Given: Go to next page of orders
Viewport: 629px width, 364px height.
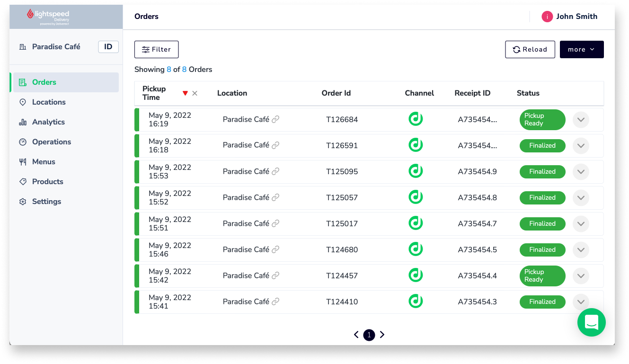Looking at the screenshot, I should point(382,335).
